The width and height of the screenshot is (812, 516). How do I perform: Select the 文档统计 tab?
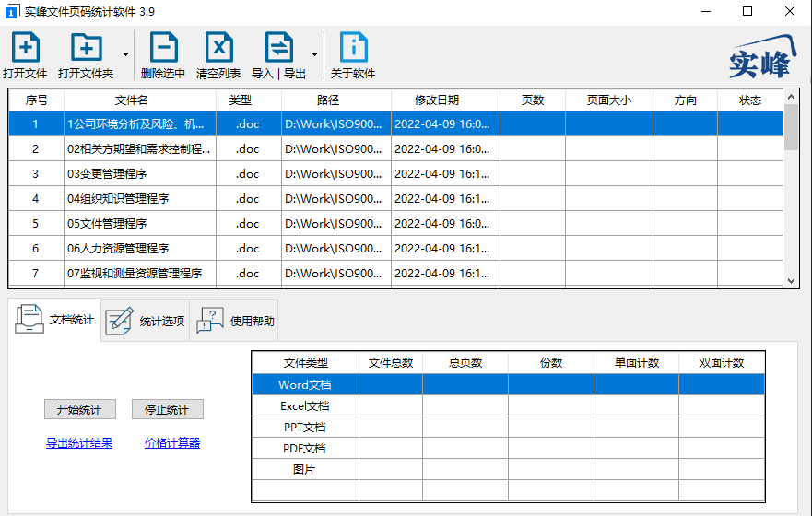[55, 320]
